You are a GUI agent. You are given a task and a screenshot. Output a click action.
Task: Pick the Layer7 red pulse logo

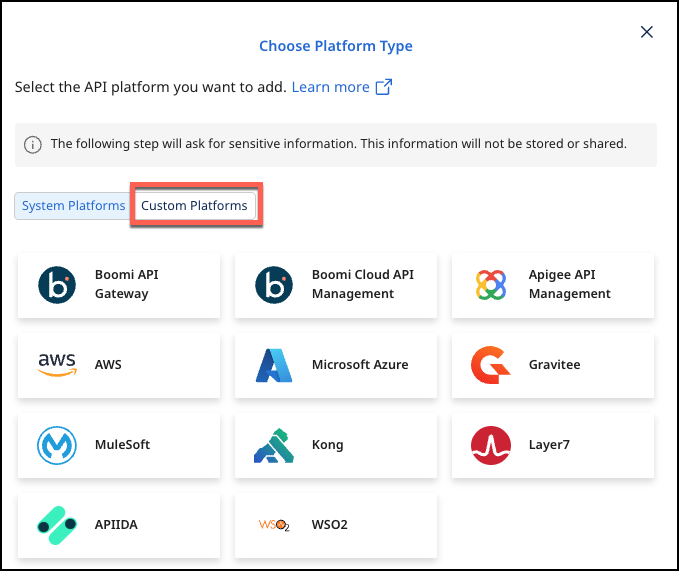(491, 445)
